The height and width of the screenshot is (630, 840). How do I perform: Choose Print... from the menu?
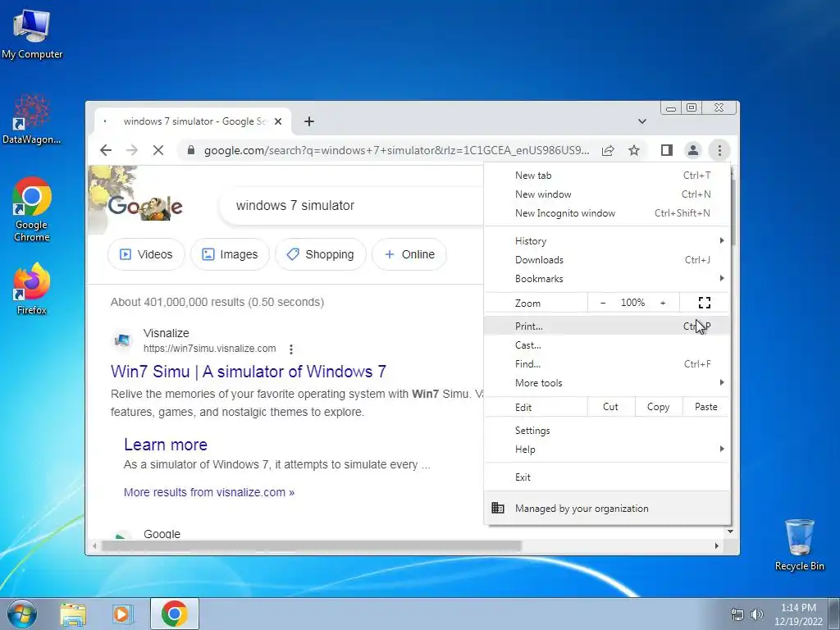pos(607,326)
